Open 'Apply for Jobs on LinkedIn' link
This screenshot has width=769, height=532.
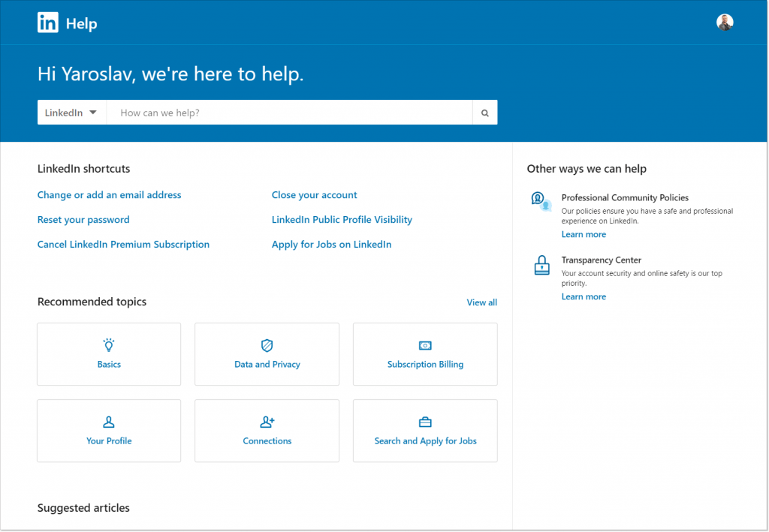(x=331, y=244)
